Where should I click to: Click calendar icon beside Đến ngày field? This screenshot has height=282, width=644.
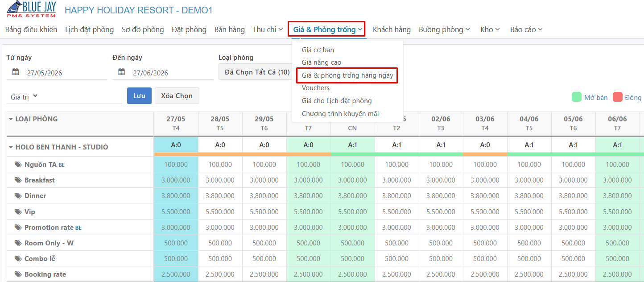122,72
